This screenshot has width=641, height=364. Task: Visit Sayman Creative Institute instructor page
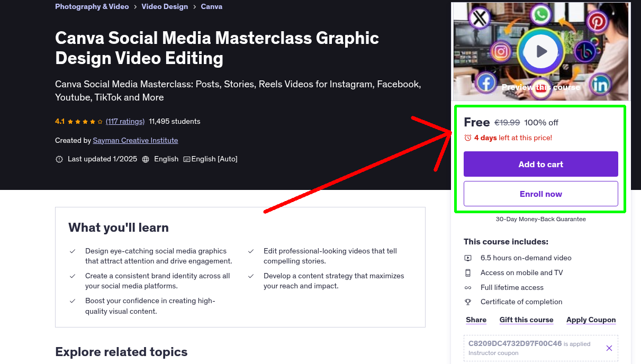136,141
